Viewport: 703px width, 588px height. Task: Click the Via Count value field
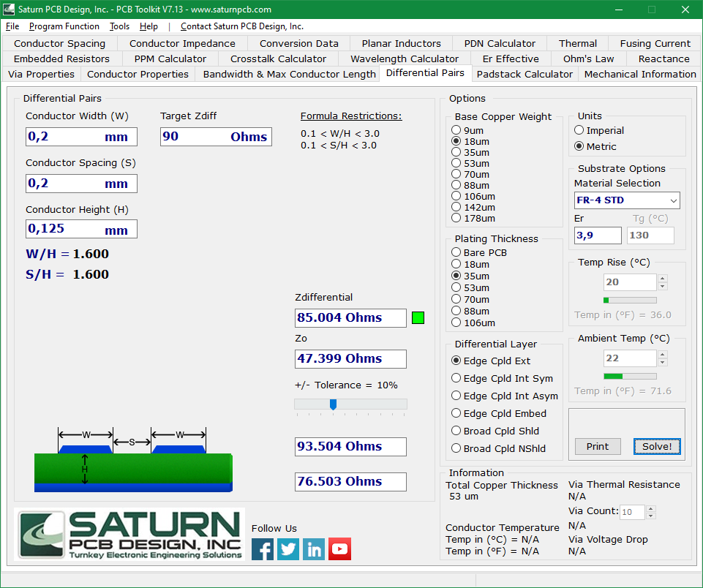(x=632, y=512)
